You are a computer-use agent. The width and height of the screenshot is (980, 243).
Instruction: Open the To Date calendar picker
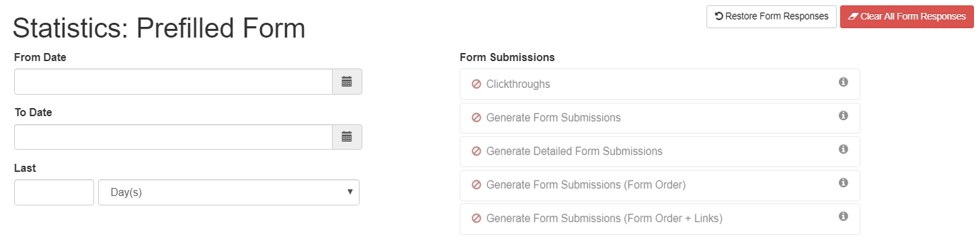(347, 137)
